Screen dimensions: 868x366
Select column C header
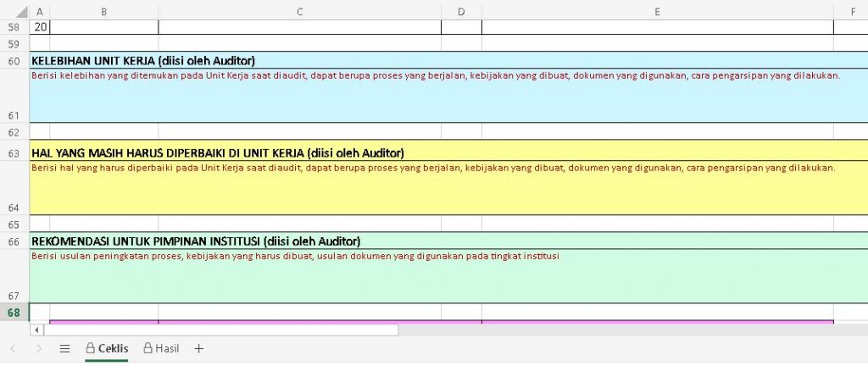pyautogui.click(x=299, y=11)
